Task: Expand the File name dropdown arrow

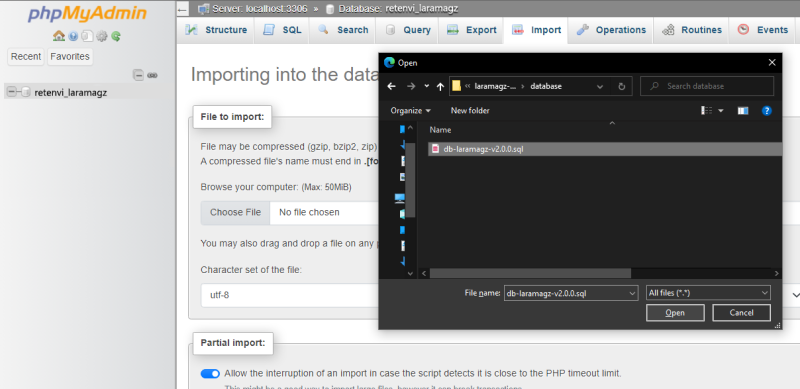Action: [x=633, y=294]
